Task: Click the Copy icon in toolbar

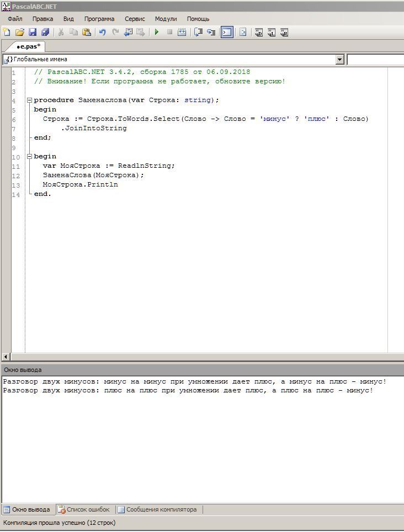Action: coord(73,32)
